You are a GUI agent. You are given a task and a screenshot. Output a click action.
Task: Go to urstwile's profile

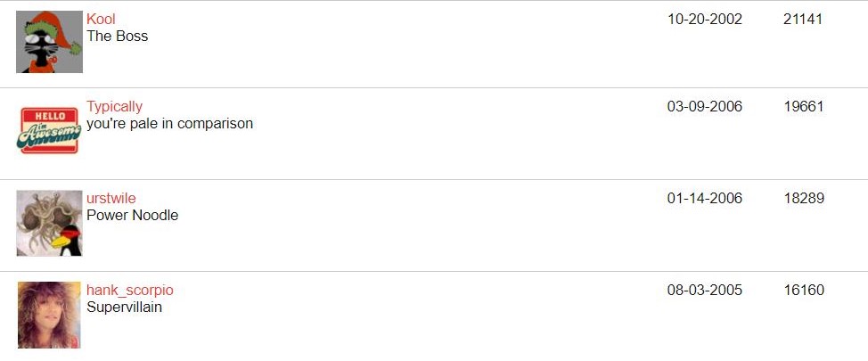coord(111,198)
